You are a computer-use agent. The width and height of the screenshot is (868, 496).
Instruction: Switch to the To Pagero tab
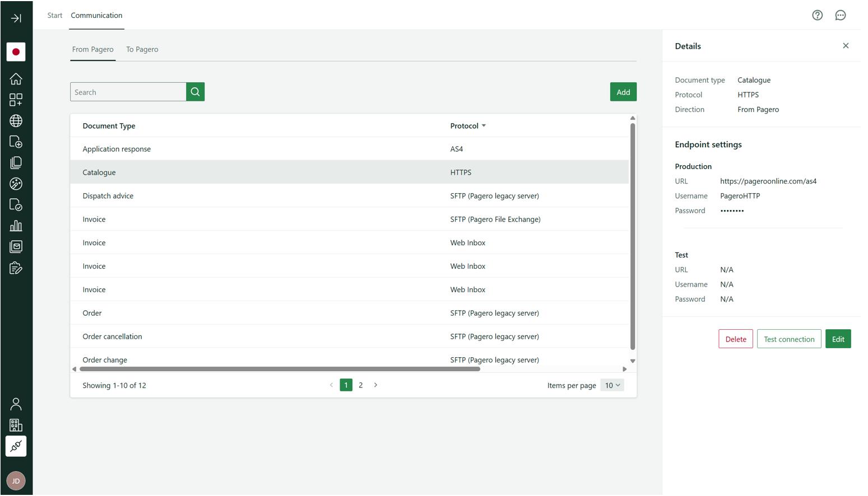coord(142,49)
